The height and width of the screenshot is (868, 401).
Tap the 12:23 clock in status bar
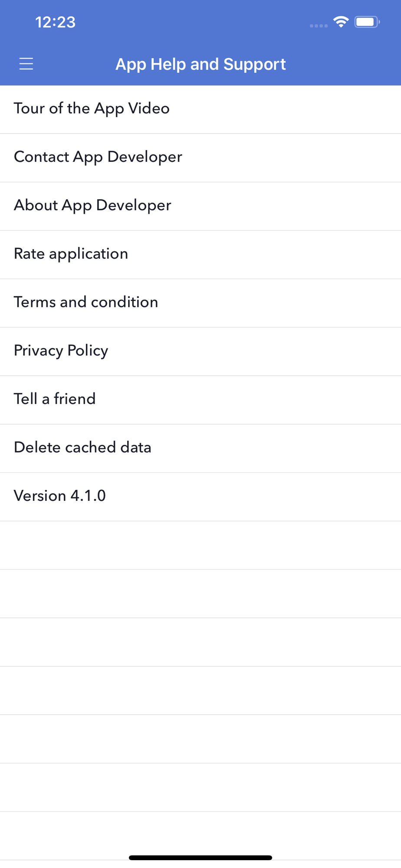(x=55, y=22)
